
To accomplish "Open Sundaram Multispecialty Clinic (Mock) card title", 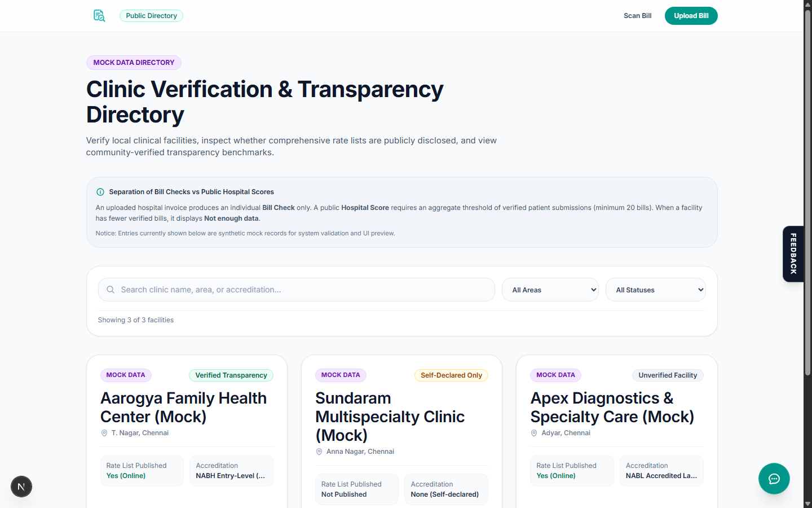I will (390, 417).
